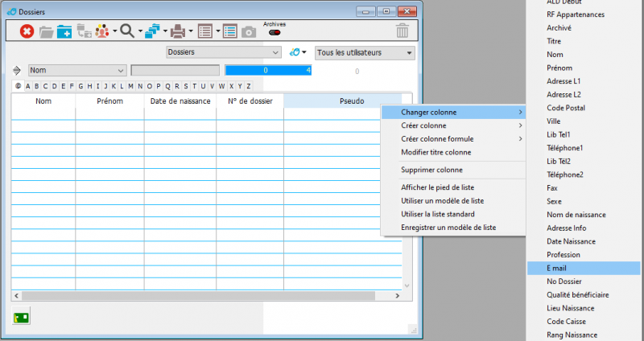Open the Dossiers dropdown list
This screenshot has width=644, height=341.
[x=223, y=52]
